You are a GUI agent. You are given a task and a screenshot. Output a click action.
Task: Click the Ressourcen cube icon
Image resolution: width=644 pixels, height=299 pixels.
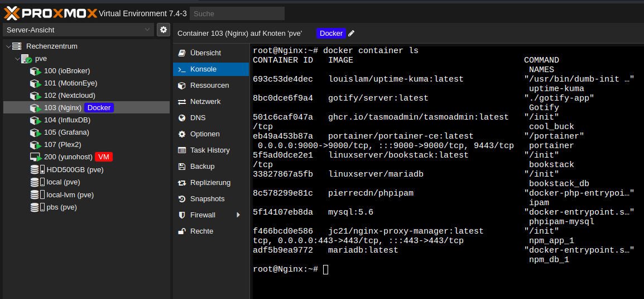click(x=182, y=86)
